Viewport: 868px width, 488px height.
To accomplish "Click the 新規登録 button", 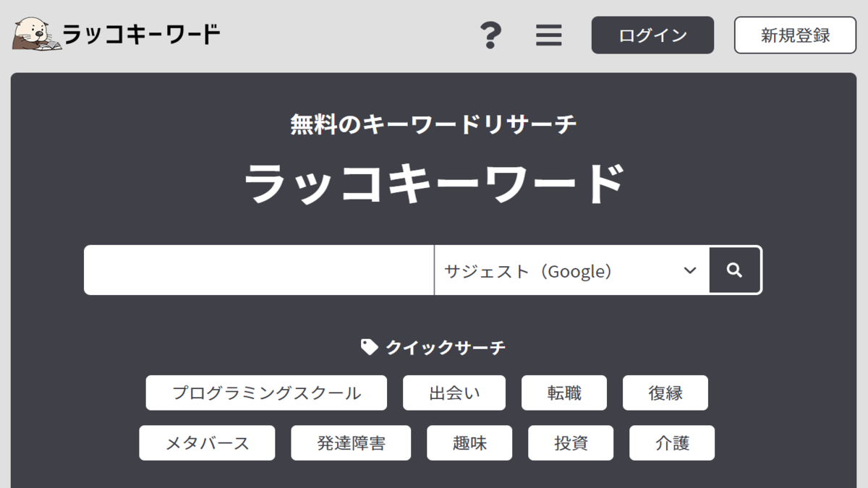I will pos(795,35).
